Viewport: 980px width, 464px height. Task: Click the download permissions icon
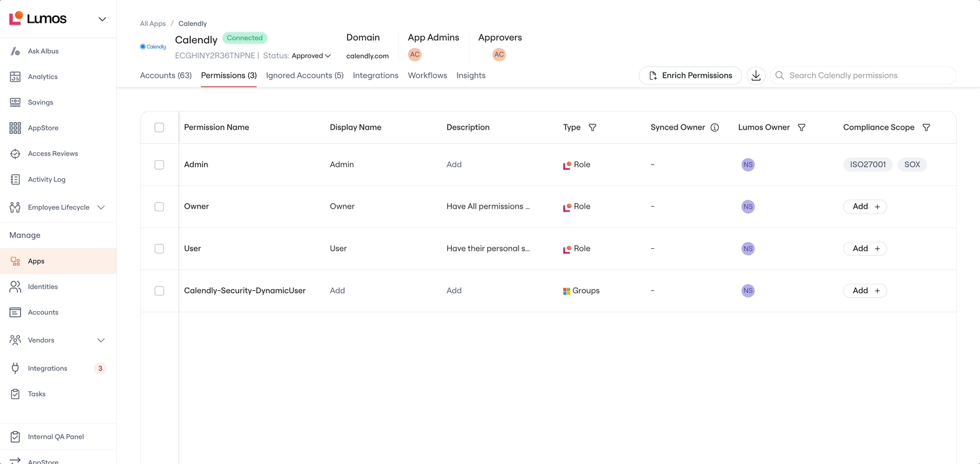coord(756,76)
